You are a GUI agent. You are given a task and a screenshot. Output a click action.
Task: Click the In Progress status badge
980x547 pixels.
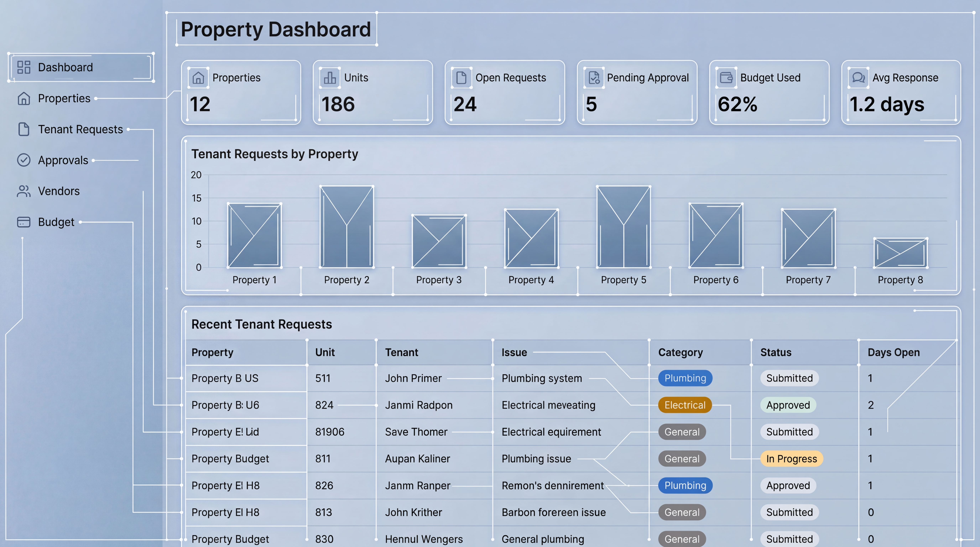tap(791, 459)
